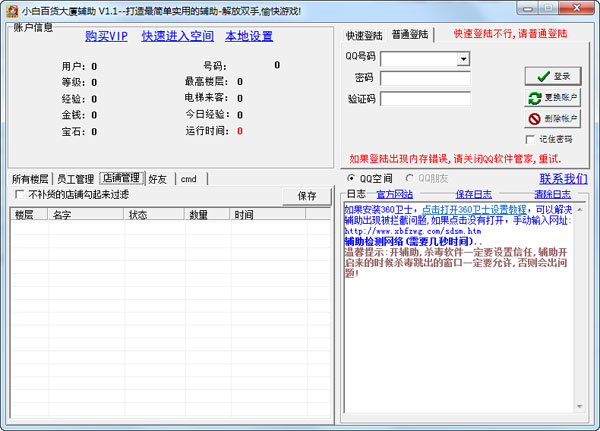
Task: Open the 购买VIP link
Action: pos(106,36)
